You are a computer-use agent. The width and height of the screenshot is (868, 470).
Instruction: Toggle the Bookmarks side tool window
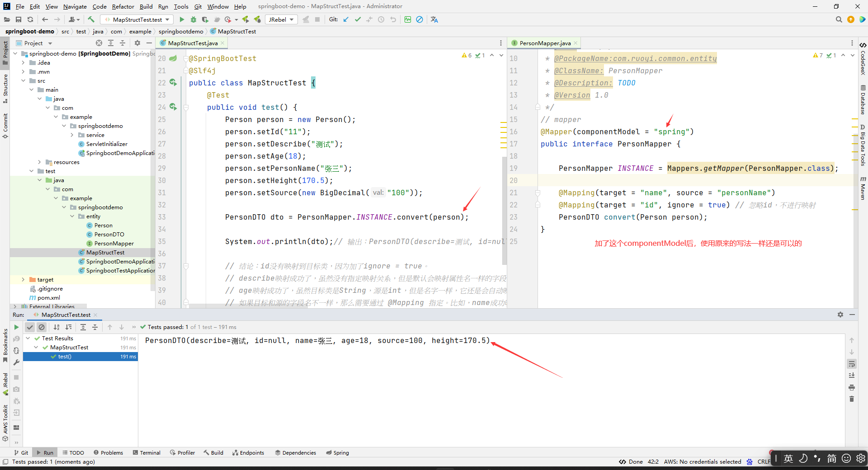(5, 346)
